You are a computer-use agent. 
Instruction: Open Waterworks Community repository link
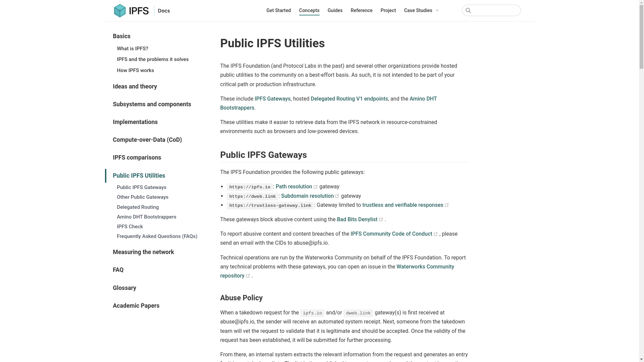coord(425,267)
